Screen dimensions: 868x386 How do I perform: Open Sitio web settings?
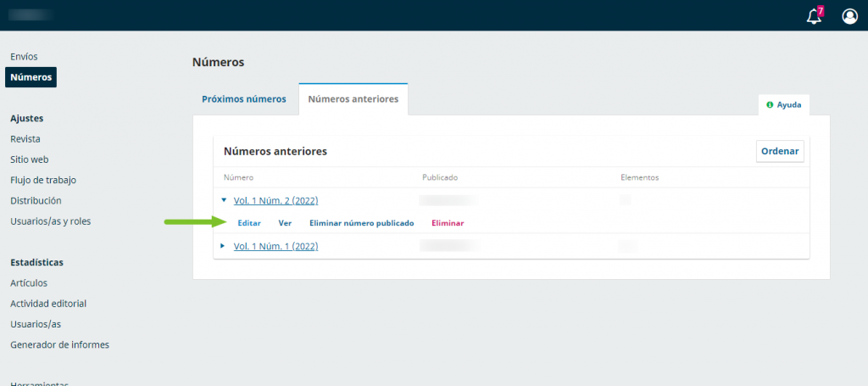30,159
